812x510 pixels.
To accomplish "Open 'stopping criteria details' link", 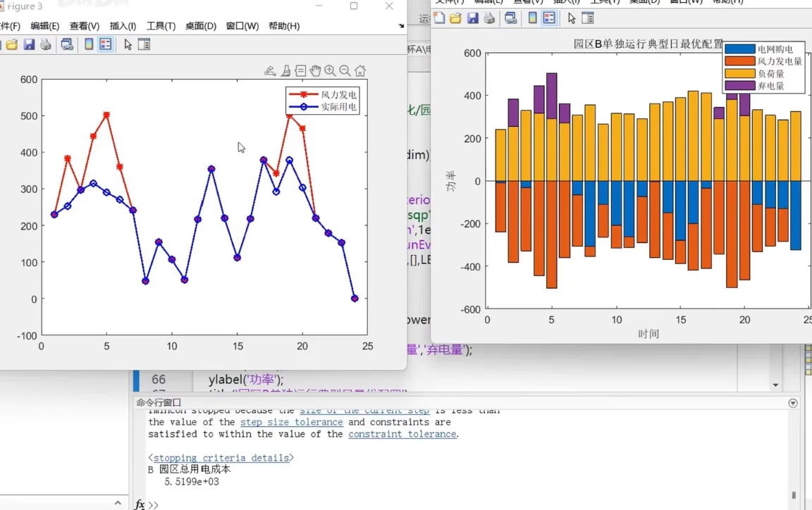I will pos(221,458).
